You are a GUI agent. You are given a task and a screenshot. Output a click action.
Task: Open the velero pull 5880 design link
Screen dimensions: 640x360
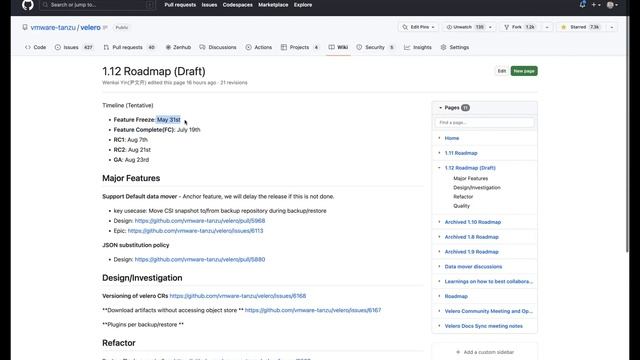[x=200, y=260]
